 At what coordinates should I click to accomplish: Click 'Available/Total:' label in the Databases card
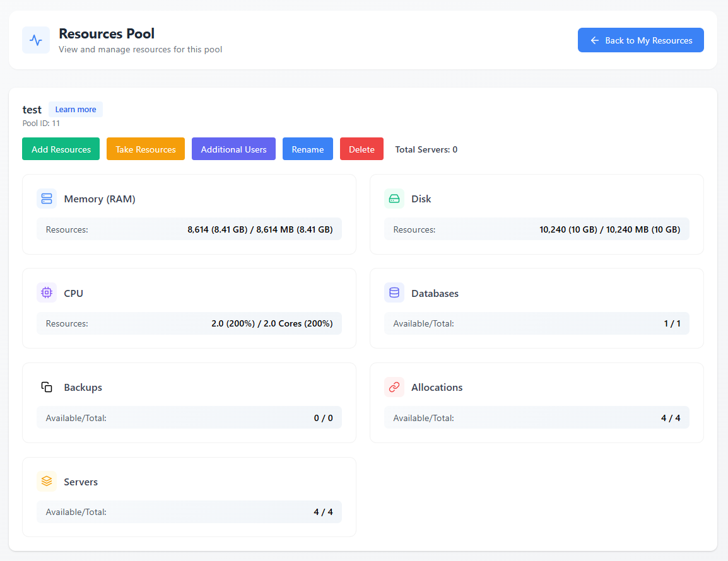(423, 323)
